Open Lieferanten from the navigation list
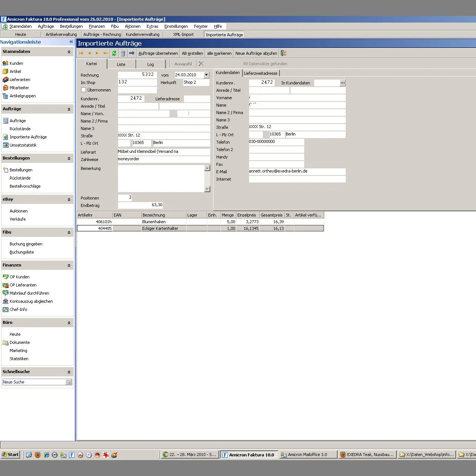 19,79
